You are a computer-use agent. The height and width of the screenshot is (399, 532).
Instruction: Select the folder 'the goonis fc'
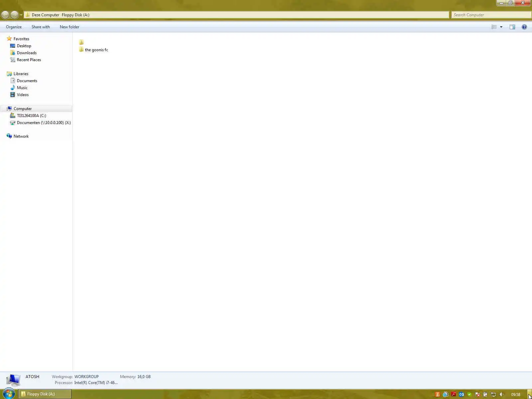96,50
